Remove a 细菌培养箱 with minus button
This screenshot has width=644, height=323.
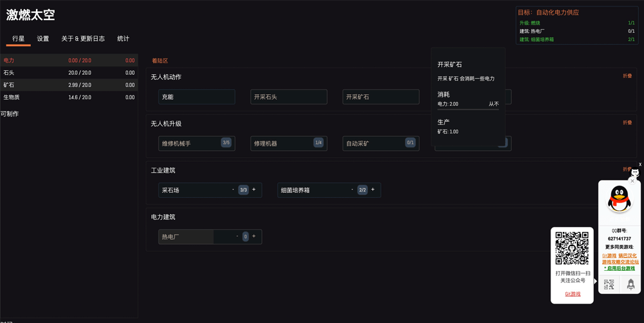pyautogui.click(x=352, y=190)
